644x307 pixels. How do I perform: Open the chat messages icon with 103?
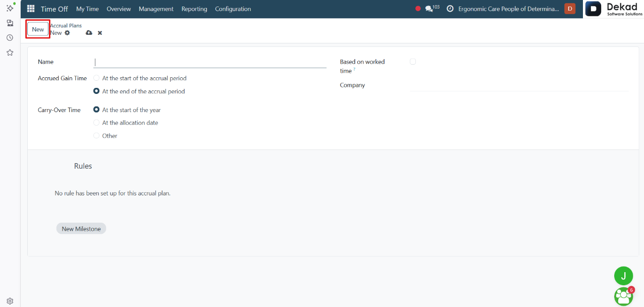[x=432, y=9]
